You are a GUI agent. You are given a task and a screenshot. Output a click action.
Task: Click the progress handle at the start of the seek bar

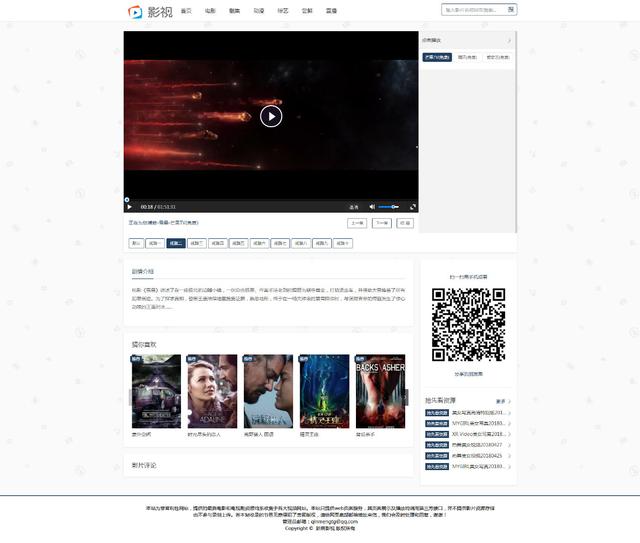[x=127, y=200]
